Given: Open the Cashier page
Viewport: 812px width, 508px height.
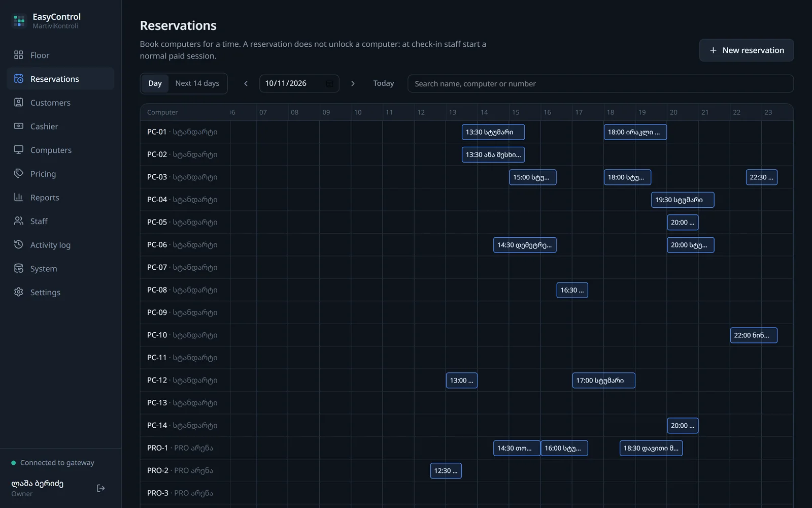Looking at the screenshot, I should [60, 126].
